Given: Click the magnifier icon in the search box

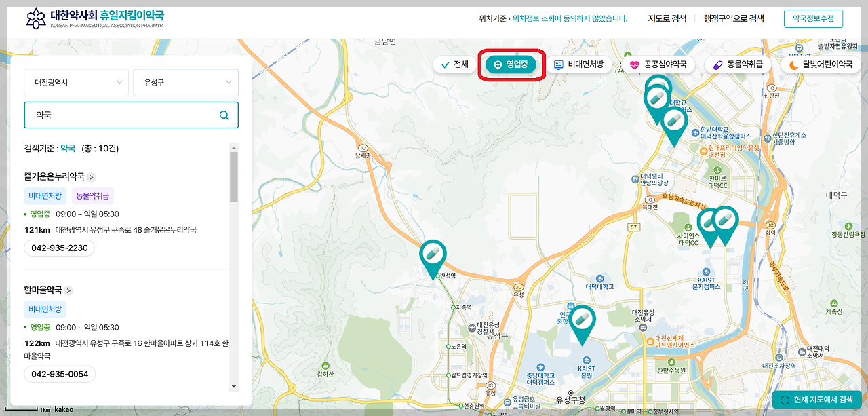Looking at the screenshot, I should (224, 115).
